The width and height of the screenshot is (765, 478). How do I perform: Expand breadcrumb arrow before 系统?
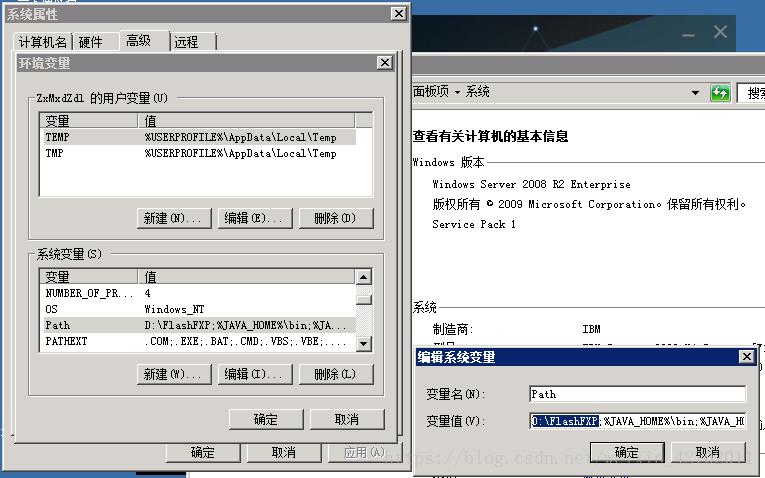pyautogui.click(x=457, y=92)
